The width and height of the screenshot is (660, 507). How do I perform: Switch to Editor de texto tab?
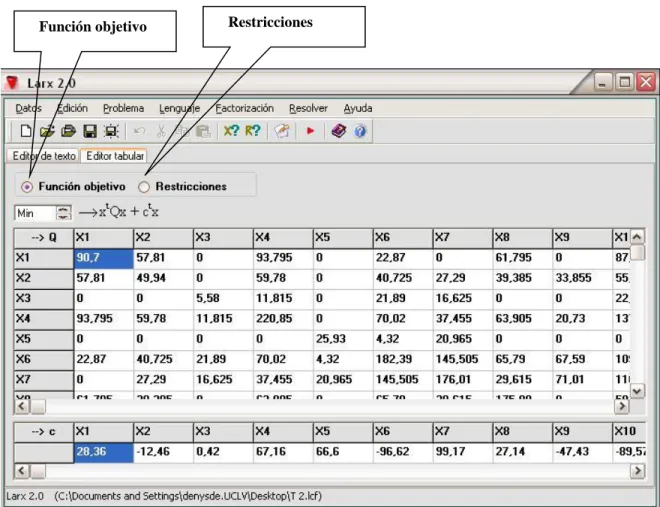point(44,156)
